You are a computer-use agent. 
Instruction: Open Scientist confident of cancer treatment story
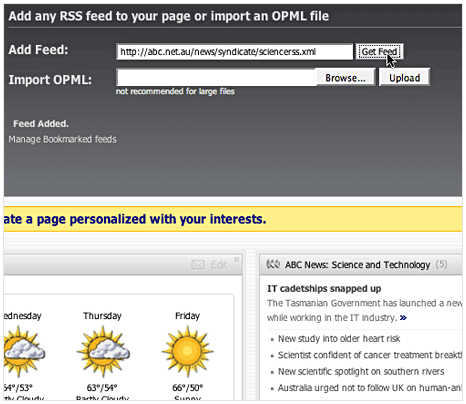click(x=370, y=355)
